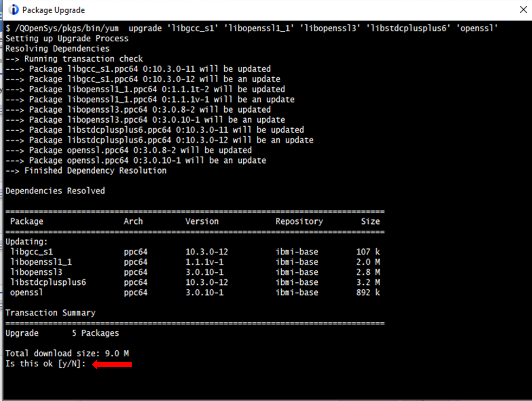
Task: Click the 'Updating:' label
Action: (x=26, y=242)
